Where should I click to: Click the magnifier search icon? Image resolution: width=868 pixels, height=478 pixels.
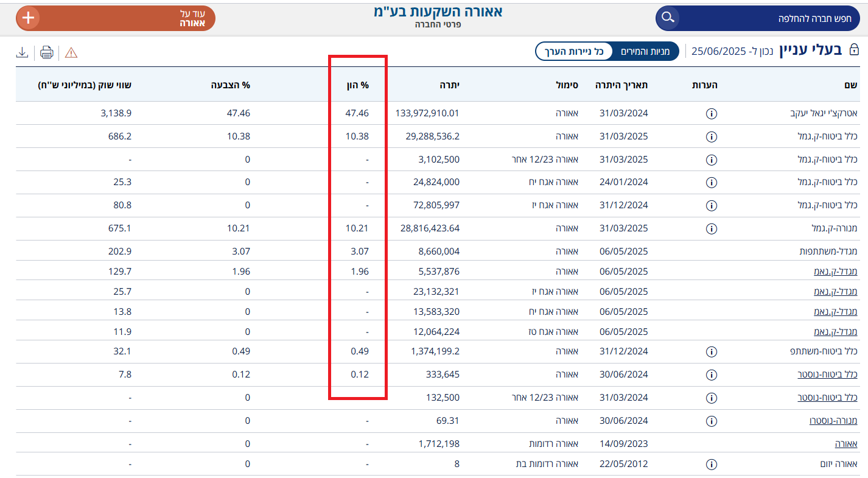coord(668,18)
